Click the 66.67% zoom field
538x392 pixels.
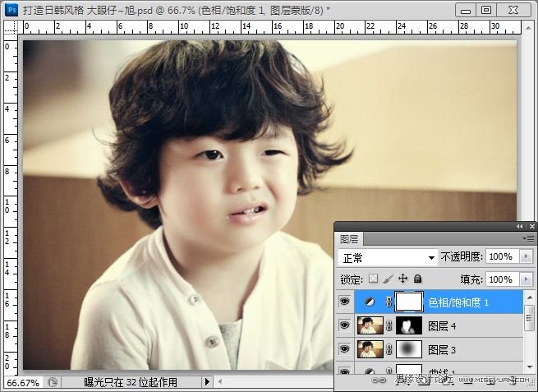(23, 382)
